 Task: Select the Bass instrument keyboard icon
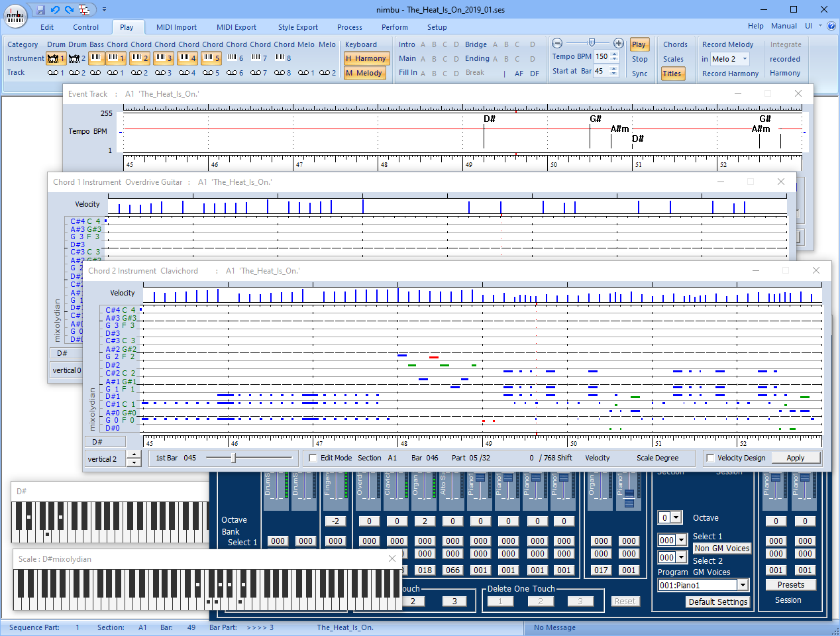(x=97, y=58)
